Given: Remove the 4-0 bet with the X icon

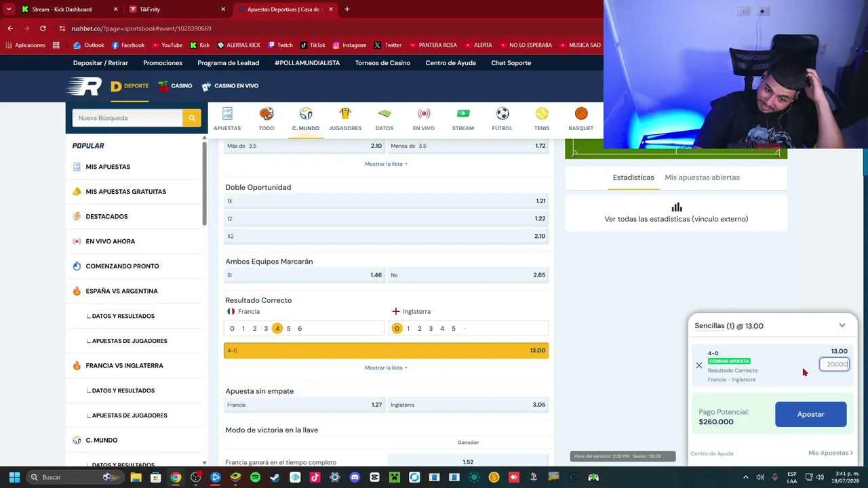Looking at the screenshot, I should (x=699, y=365).
